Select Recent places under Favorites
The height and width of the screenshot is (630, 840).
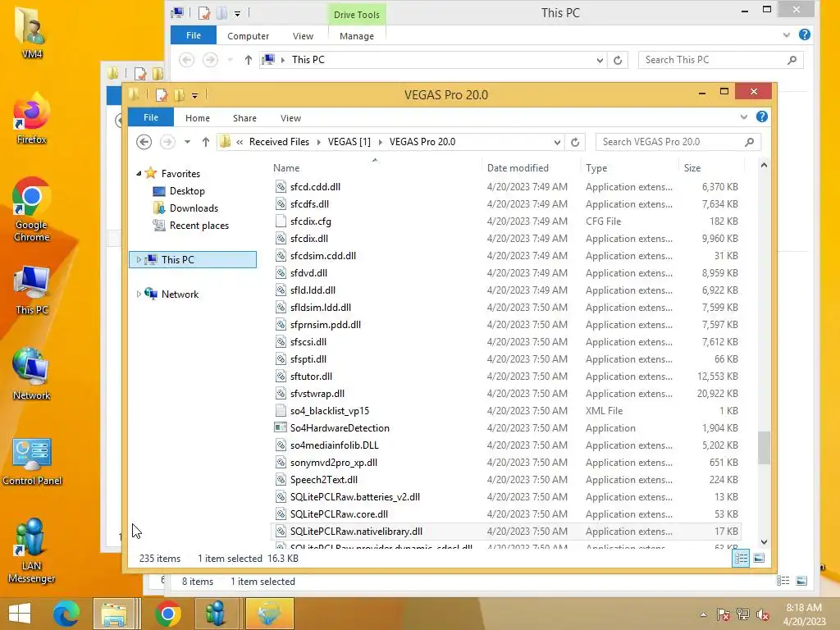click(199, 226)
